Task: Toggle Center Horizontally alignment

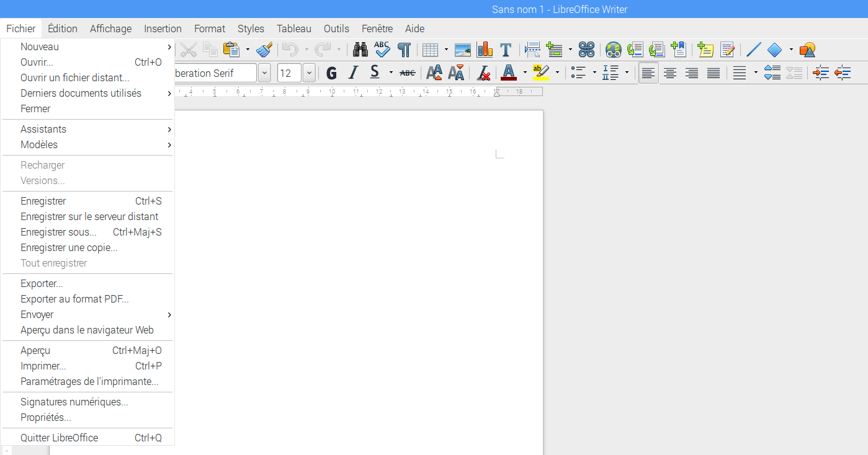Action: 670,73
